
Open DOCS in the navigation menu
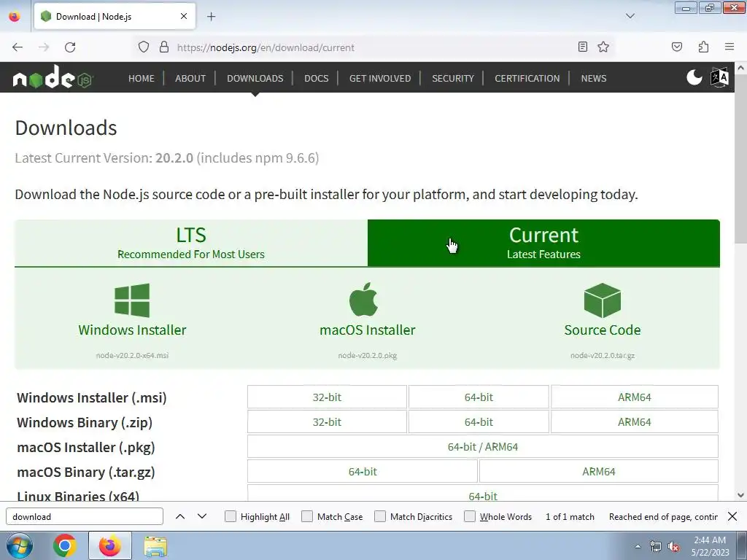tap(317, 78)
